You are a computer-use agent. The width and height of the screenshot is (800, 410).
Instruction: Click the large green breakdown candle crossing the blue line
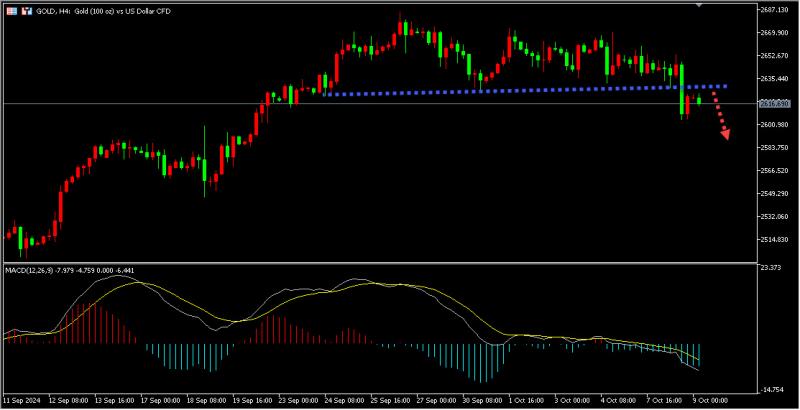point(682,89)
